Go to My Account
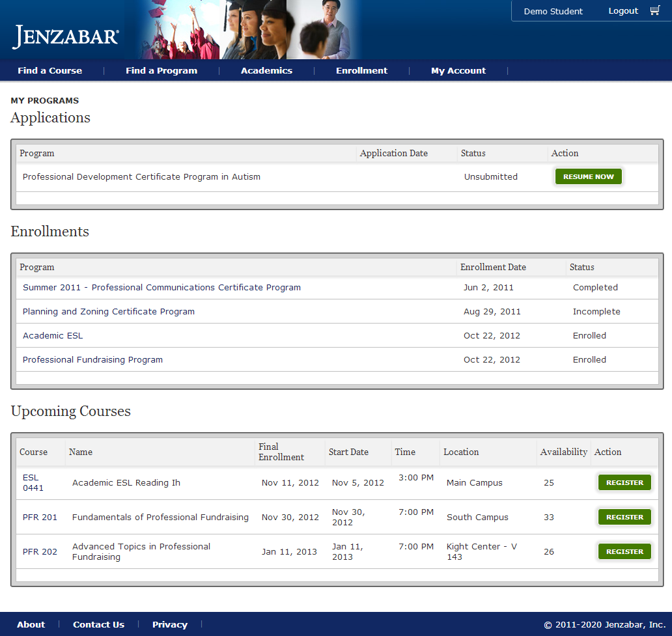This screenshot has width=672, height=636. click(x=458, y=70)
